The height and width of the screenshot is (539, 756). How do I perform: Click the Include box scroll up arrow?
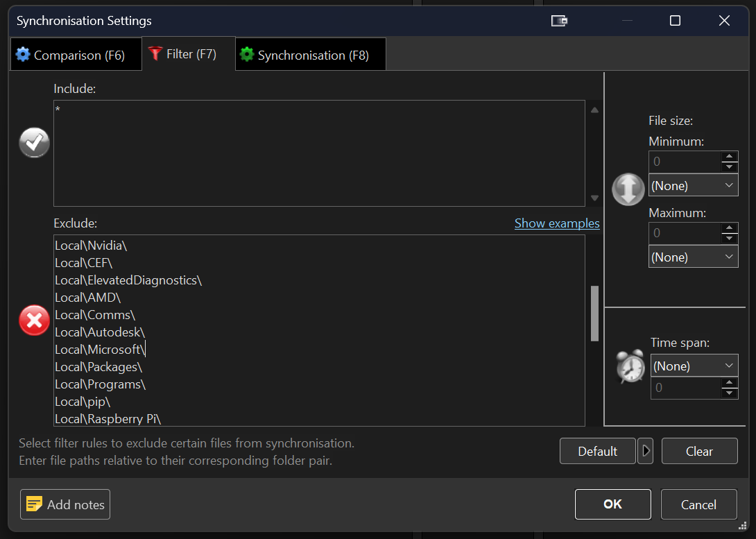[x=594, y=110]
